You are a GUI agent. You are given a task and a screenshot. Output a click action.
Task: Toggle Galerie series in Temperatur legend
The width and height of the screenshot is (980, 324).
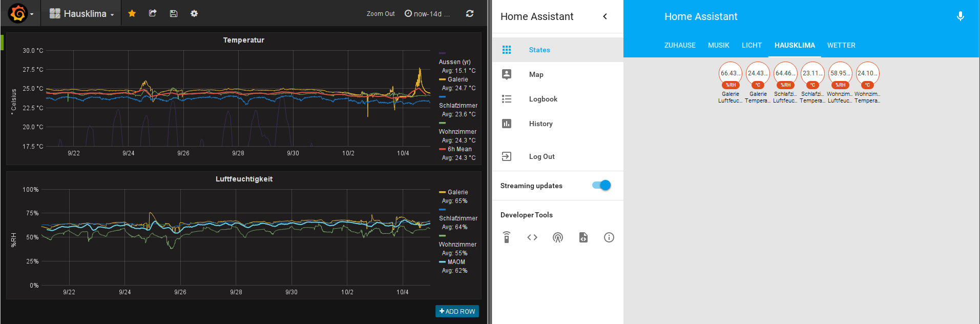coord(458,79)
